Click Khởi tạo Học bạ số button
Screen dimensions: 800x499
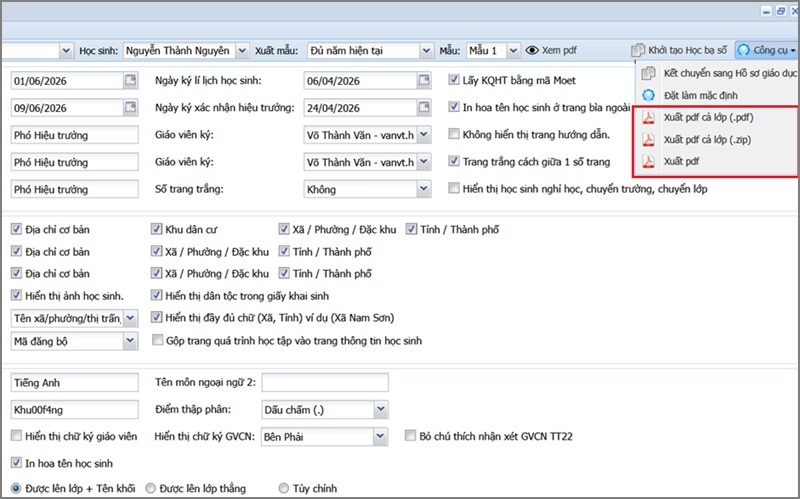(x=679, y=50)
